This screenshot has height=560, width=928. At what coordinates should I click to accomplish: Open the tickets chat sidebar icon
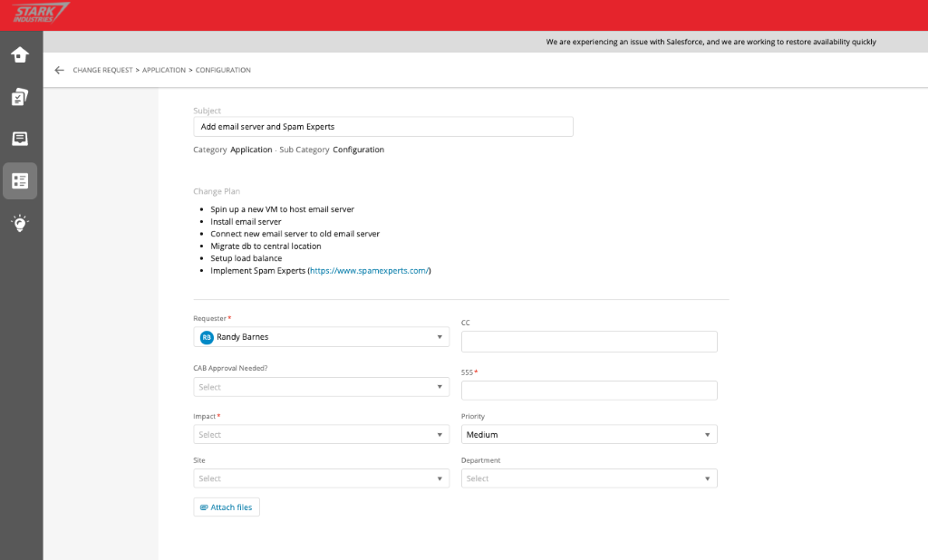coord(20,139)
